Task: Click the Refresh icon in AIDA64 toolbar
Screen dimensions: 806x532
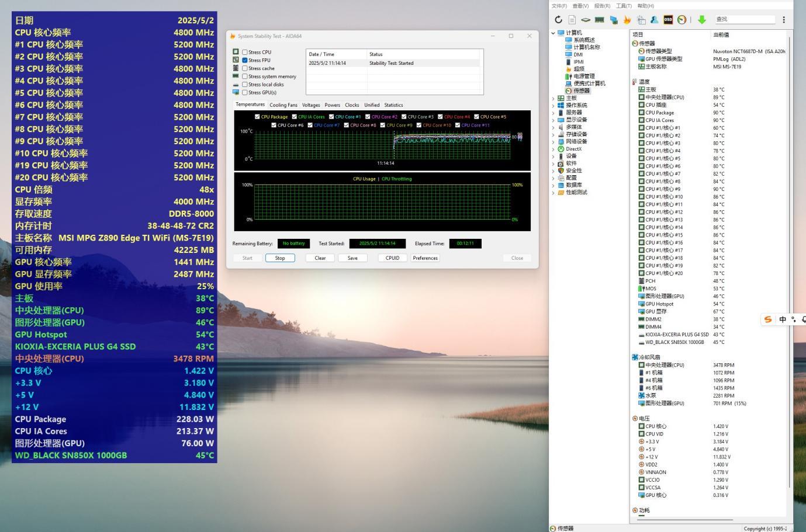Action: click(559, 19)
